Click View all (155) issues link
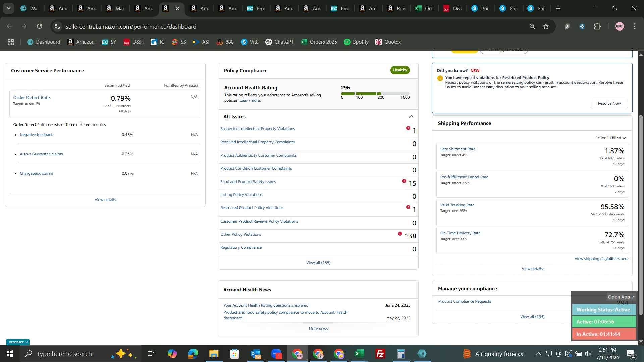644x362 pixels. coord(318,263)
